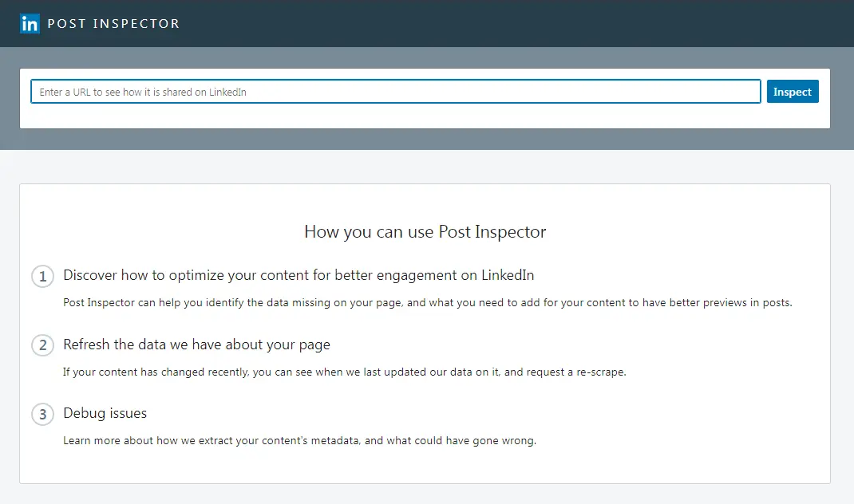Click the step 1 number circle

(x=42, y=277)
